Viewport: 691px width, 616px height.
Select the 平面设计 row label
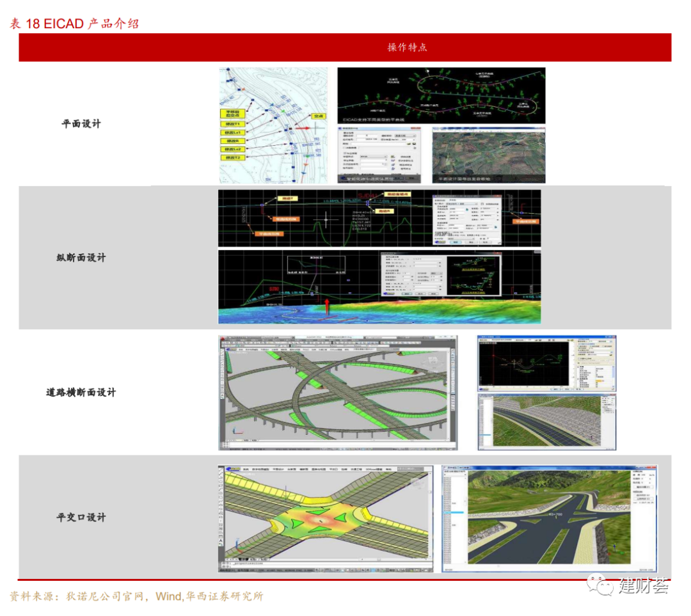coord(81,124)
